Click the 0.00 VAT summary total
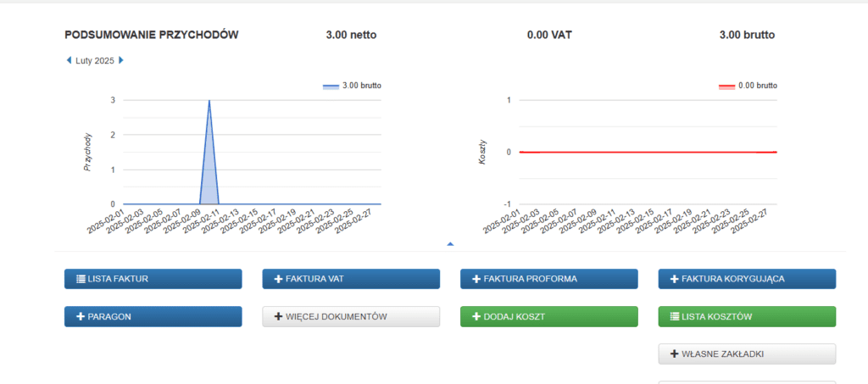Viewport: 868px width, 384px height. pos(548,35)
